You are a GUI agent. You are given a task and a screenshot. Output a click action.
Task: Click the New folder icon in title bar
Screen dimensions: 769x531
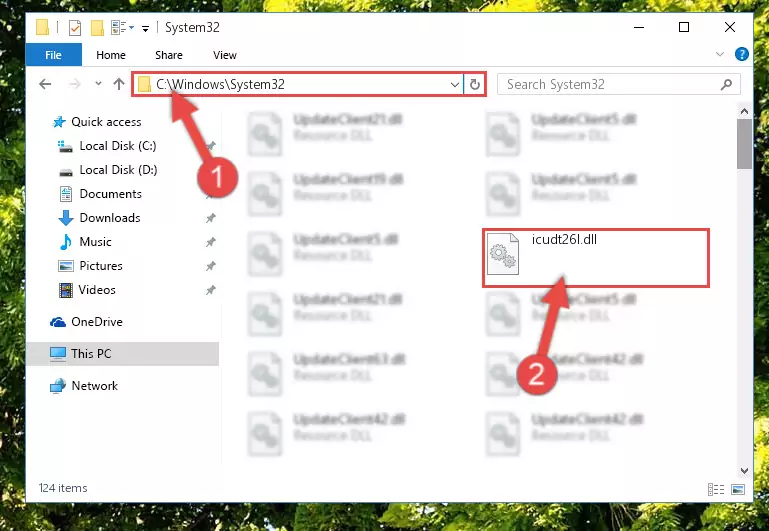click(98, 28)
